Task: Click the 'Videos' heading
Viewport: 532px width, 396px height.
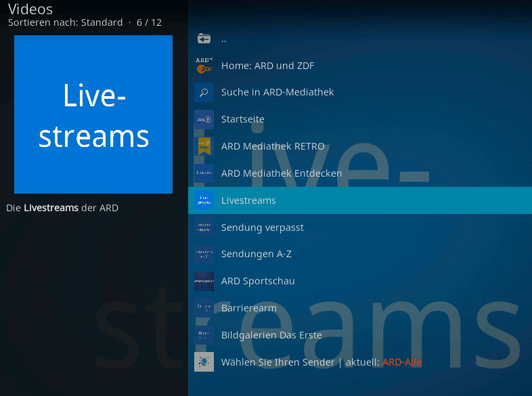Action: point(30,9)
